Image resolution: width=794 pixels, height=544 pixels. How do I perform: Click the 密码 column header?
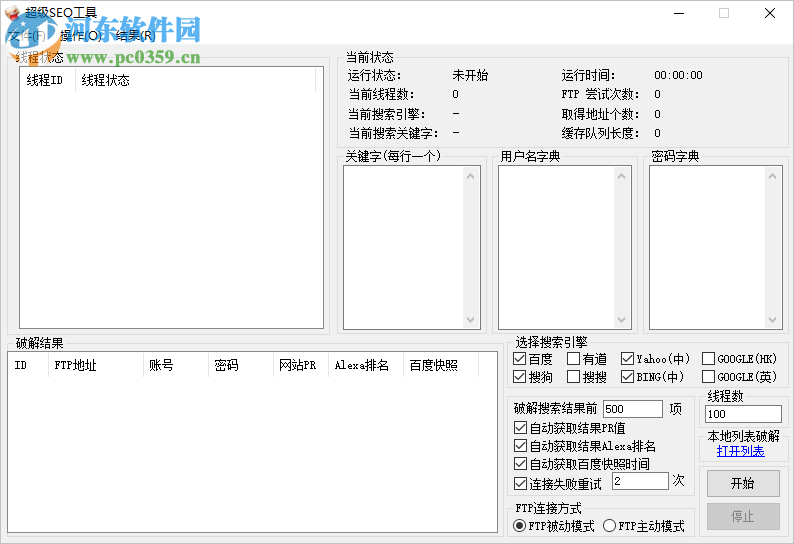tap(241, 365)
